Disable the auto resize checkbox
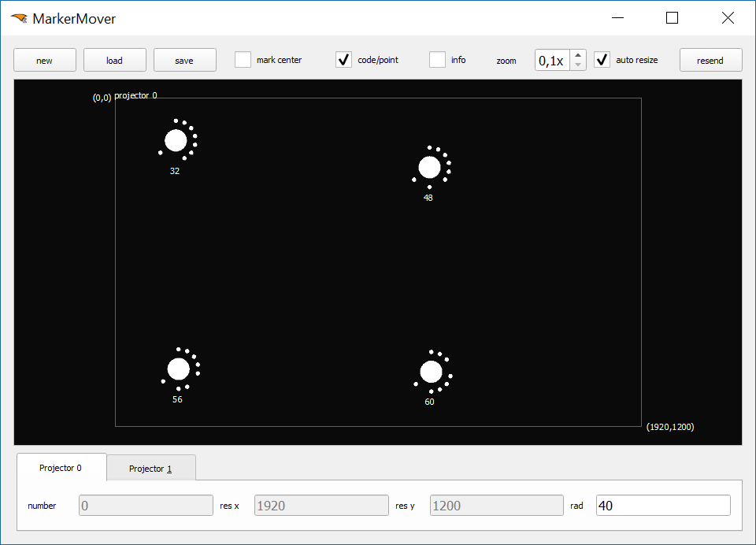The width and height of the screenshot is (756, 545). coord(602,60)
